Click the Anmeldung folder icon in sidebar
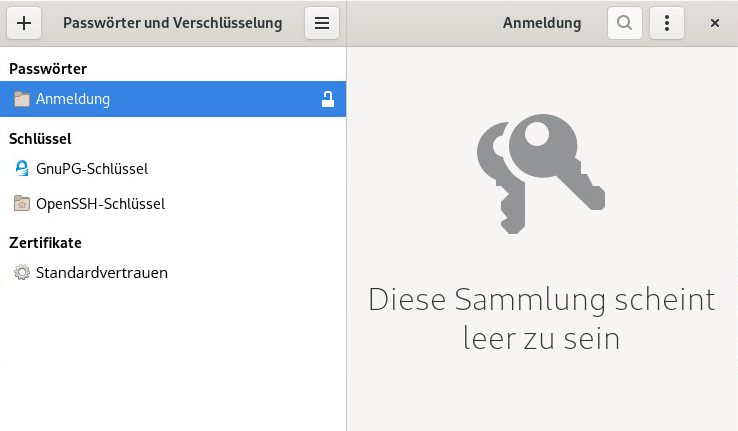 tap(22, 99)
